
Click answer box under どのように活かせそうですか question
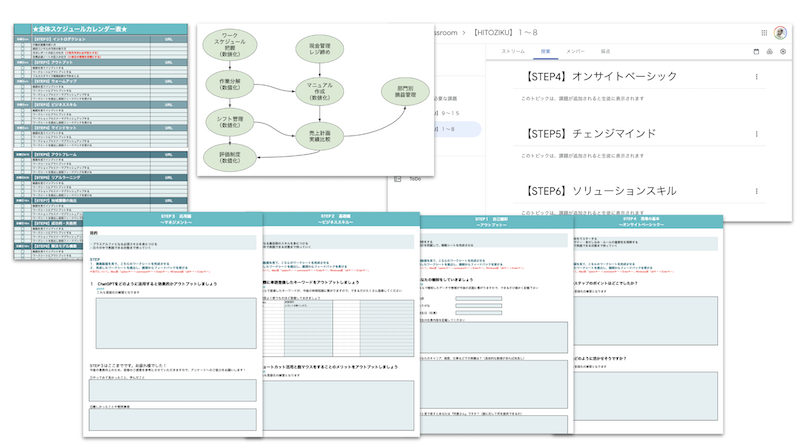(x=645, y=396)
